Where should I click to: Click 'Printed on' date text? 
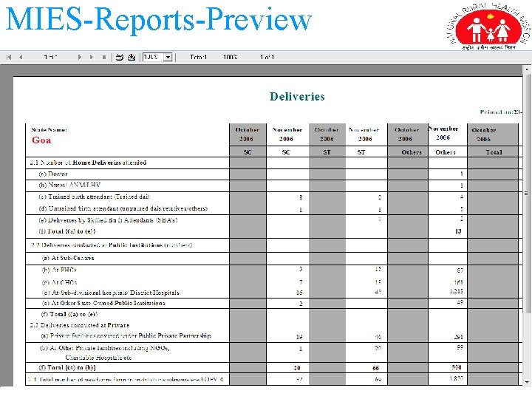pyautogui.click(x=501, y=112)
